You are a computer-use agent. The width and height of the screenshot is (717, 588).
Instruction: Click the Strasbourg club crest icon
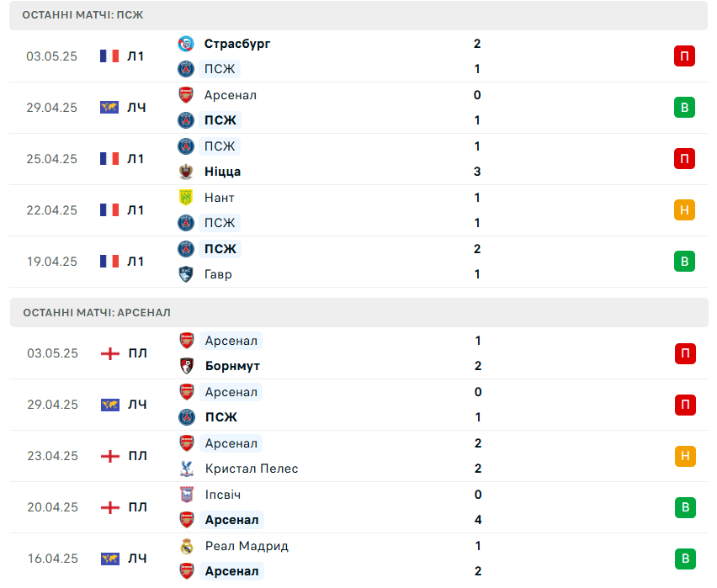(186, 44)
